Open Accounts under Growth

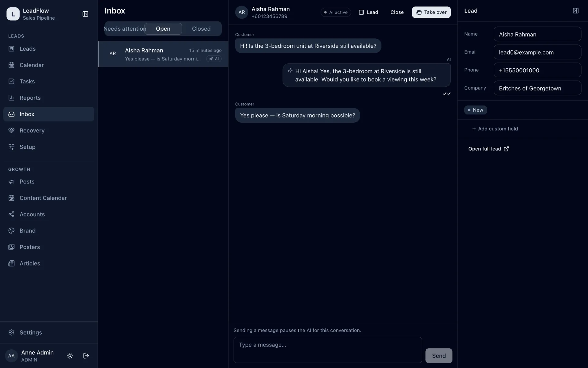pos(49,214)
